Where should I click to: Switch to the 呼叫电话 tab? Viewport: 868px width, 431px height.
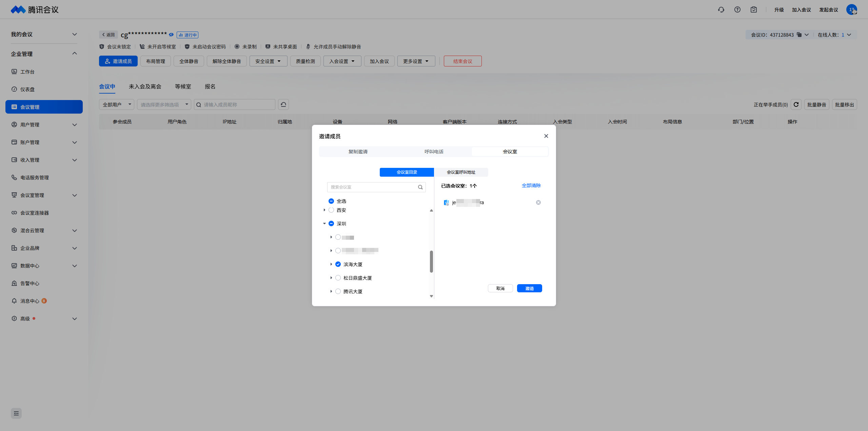click(434, 152)
